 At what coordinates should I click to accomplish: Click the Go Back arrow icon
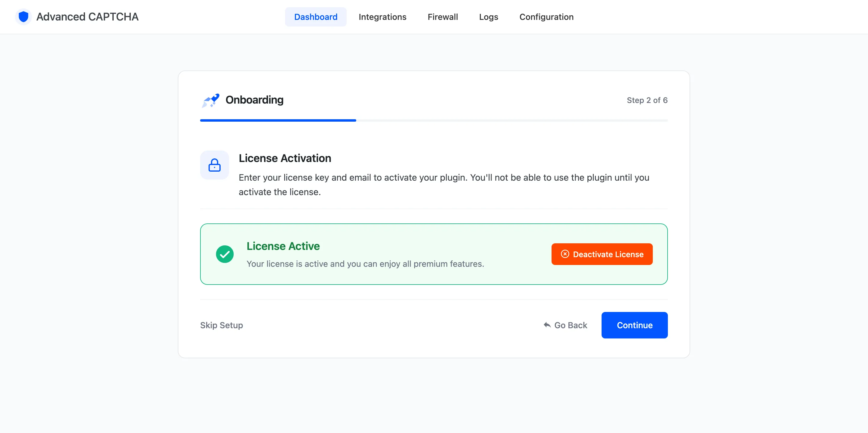coord(547,325)
